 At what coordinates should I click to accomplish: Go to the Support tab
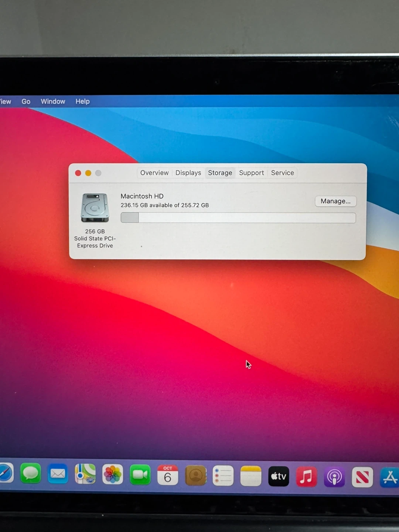point(251,173)
